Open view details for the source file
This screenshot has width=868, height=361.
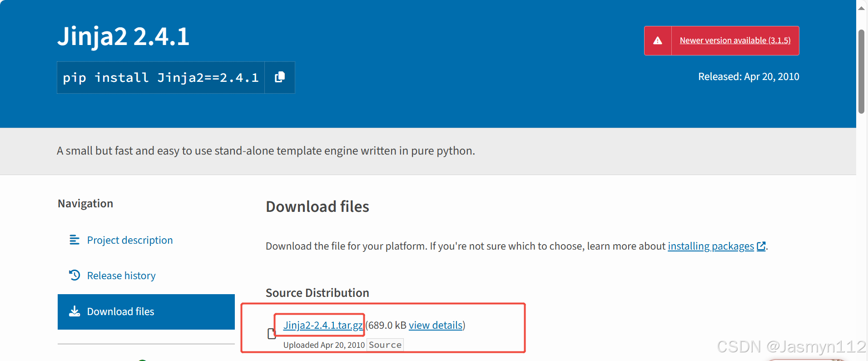436,325
